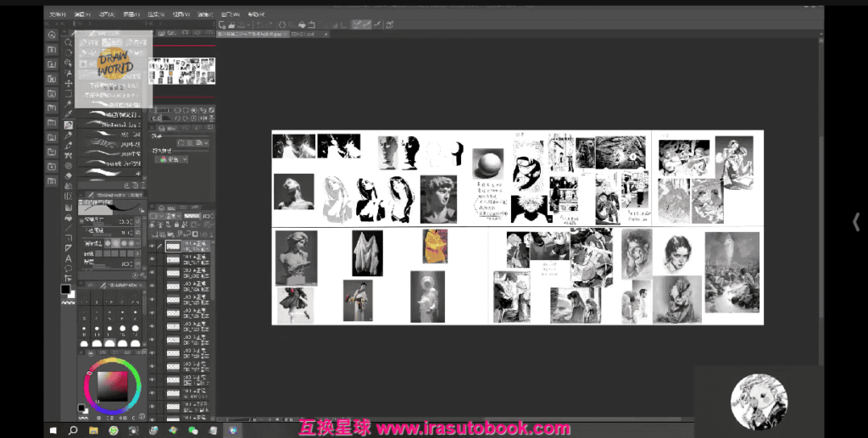Open the 滤镜 menu
The image size is (868, 438).
(x=205, y=14)
